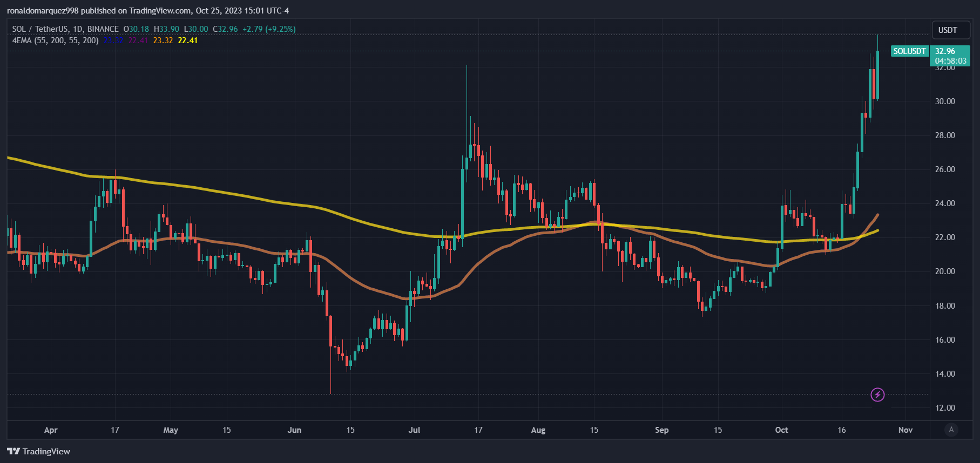
Task: Click the Apr label on time axis
Action: (x=51, y=430)
